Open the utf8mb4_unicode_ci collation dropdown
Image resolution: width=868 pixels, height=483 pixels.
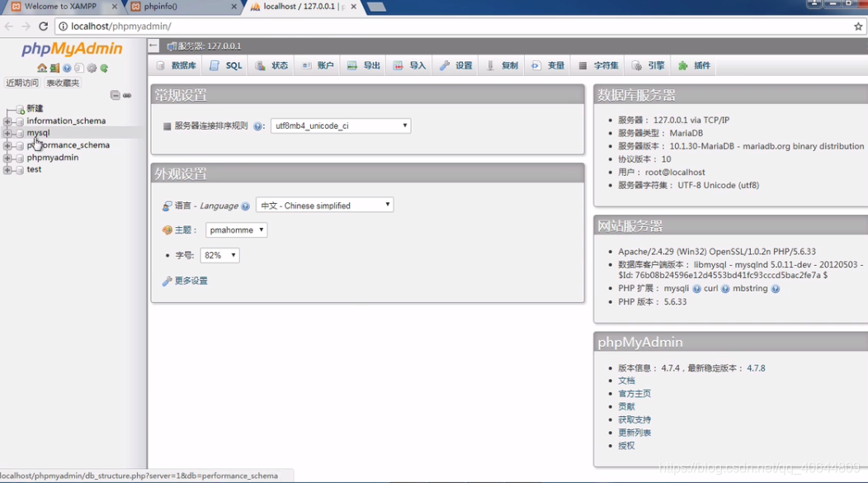click(x=341, y=125)
